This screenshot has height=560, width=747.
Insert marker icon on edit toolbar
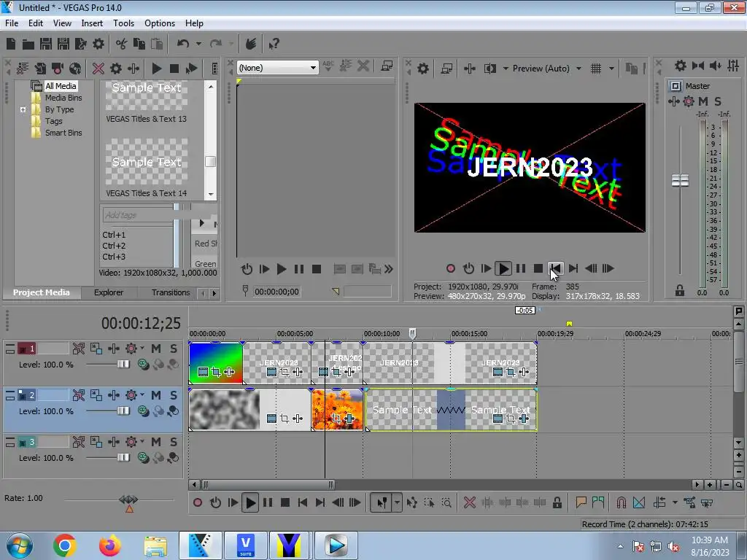(x=581, y=502)
